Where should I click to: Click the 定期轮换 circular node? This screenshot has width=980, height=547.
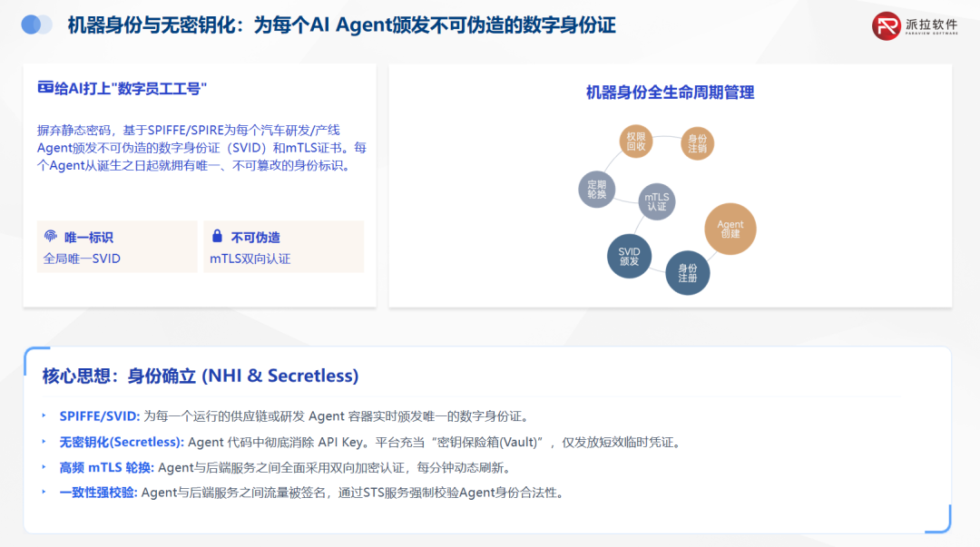coord(599,188)
